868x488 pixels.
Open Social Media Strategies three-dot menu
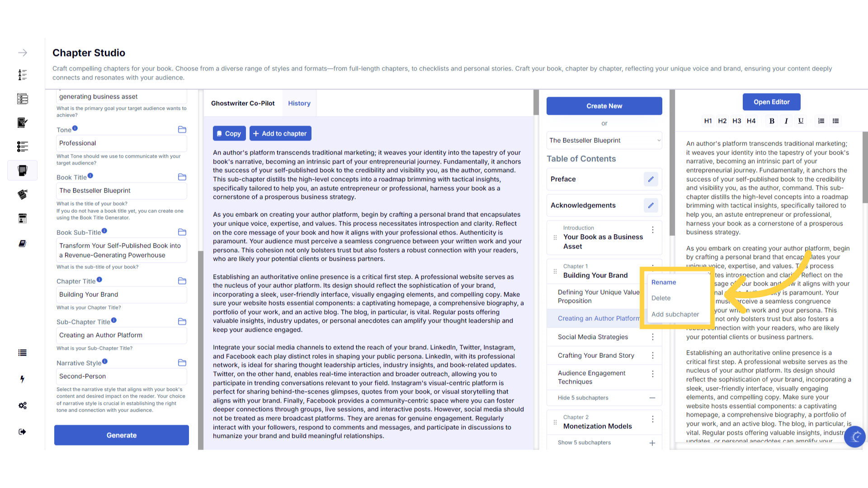click(x=652, y=337)
